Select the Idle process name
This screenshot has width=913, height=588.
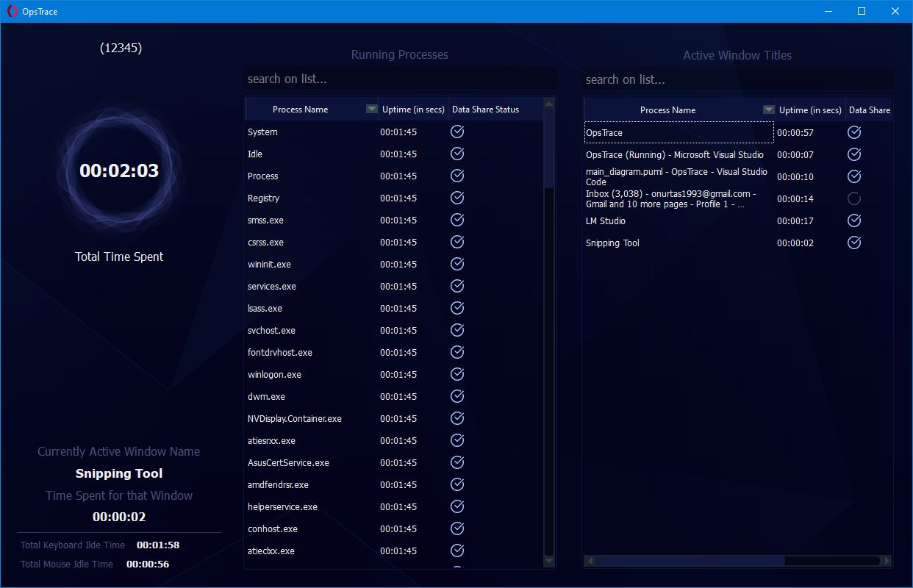pyautogui.click(x=255, y=154)
